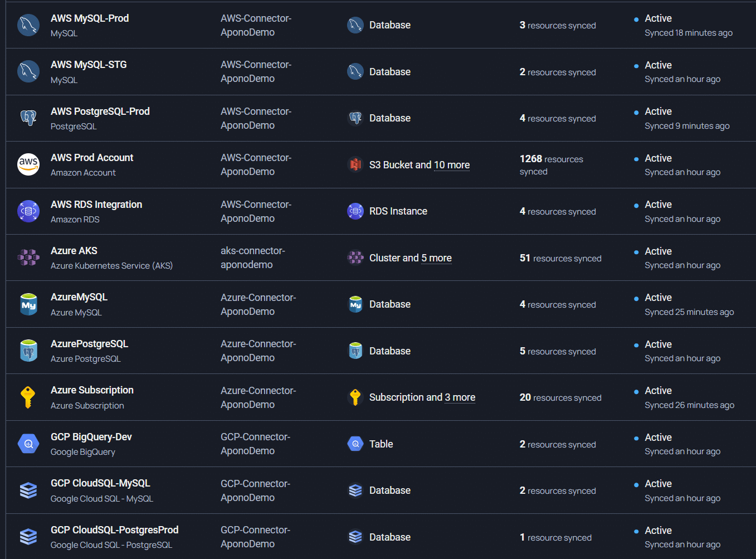Select the AzureMySQL integration name
Image resolution: width=756 pixels, height=559 pixels.
coord(79,297)
